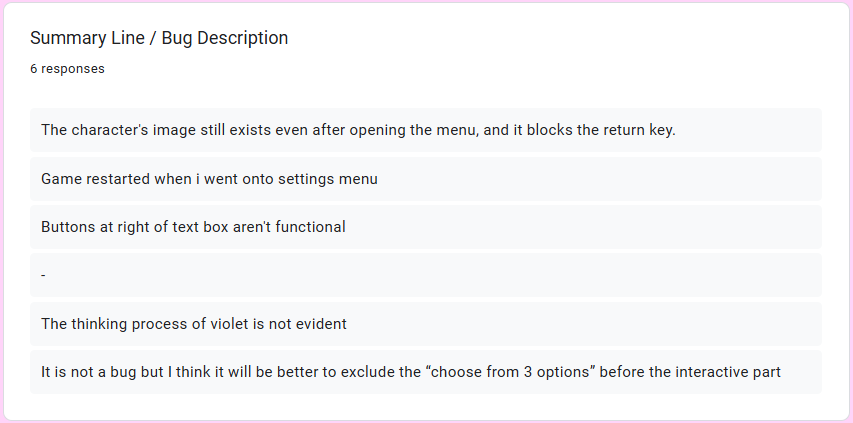Select the response containing only a dash
The height and width of the screenshot is (423, 853).
click(426, 275)
